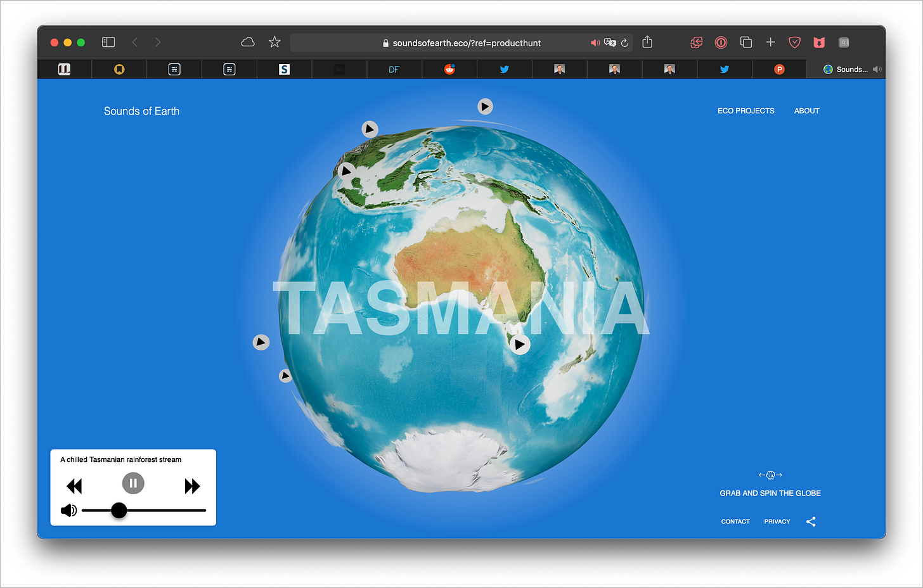The height and width of the screenshot is (588, 923).
Task: Switch to the DF tab
Action: [394, 69]
